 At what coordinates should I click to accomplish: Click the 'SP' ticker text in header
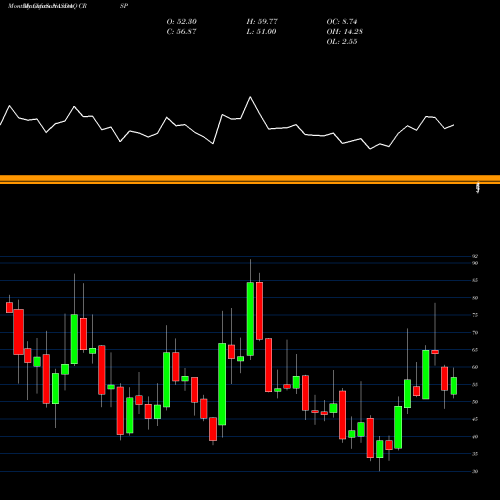point(124,6)
